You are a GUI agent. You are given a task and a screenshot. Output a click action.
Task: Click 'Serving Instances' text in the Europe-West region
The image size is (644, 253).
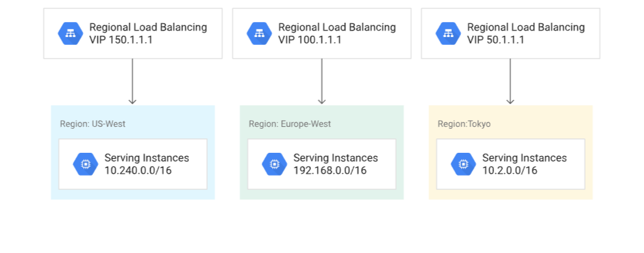click(x=336, y=158)
